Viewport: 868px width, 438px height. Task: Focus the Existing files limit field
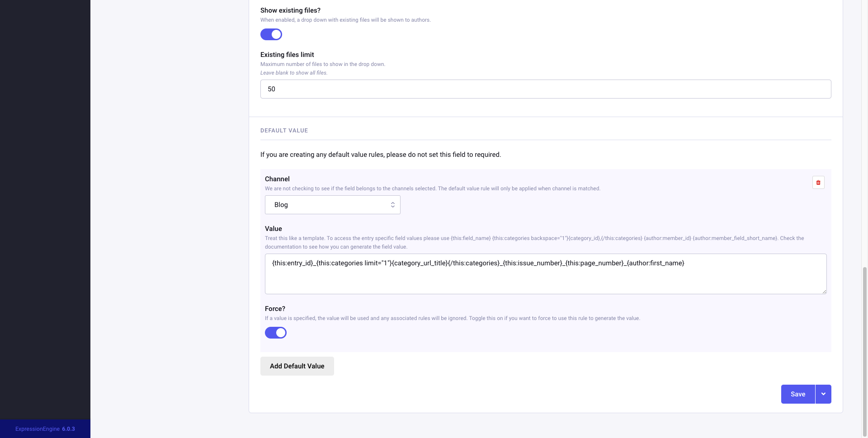[x=546, y=89]
